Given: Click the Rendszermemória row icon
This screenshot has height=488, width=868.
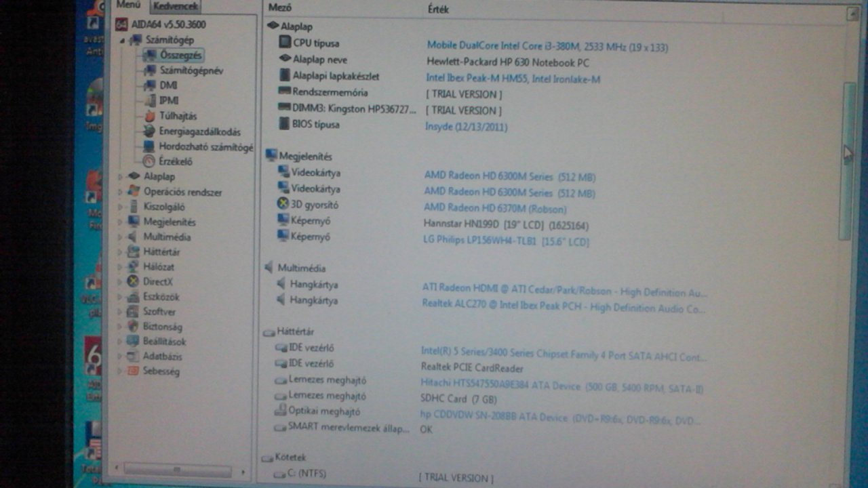Looking at the screenshot, I should pos(284,91).
